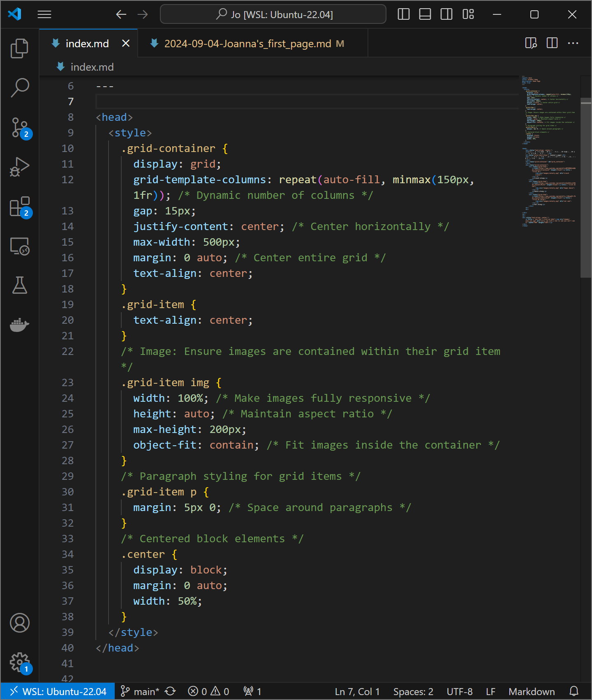Image resolution: width=592 pixels, height=700 pixels.
Task: Open Source Control view with 2 changes
Action: click(19, 127)
